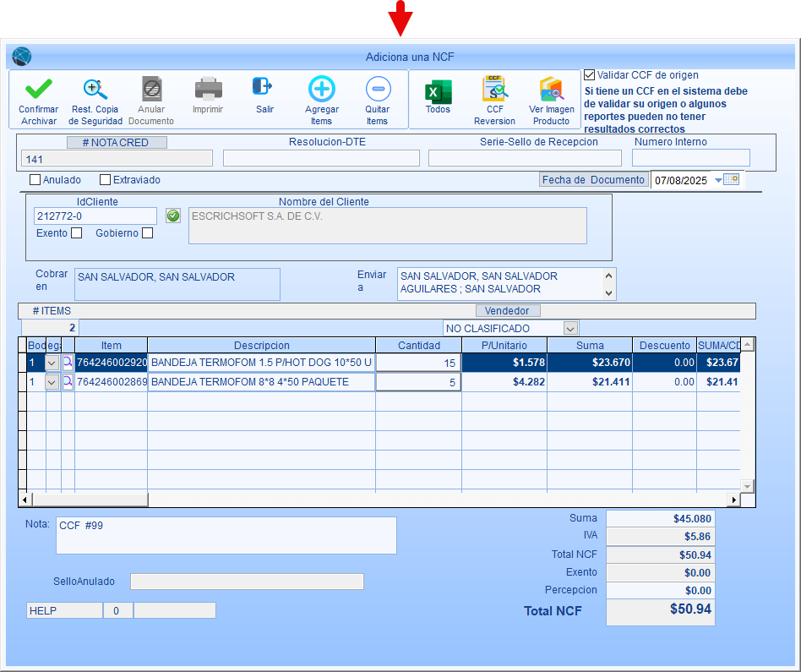Focus the SelloAnulado field
This screenshot has width=801, height=672.
[248, 582]
